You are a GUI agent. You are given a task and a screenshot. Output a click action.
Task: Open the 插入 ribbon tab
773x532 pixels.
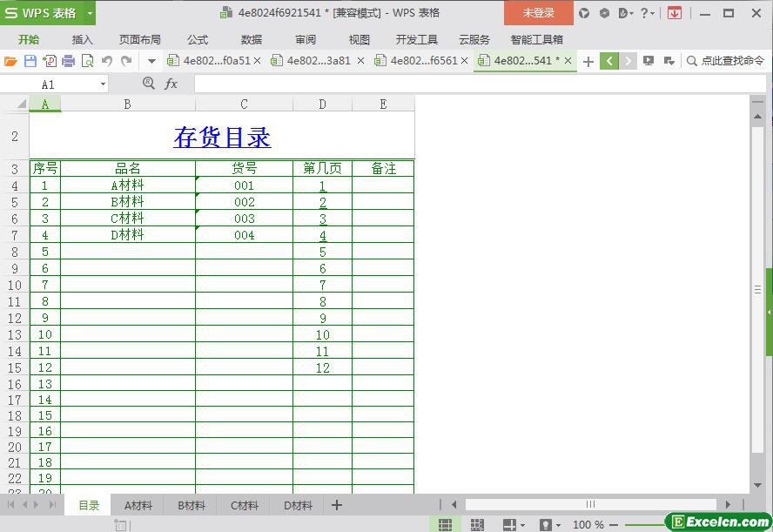tap(82, 40)
